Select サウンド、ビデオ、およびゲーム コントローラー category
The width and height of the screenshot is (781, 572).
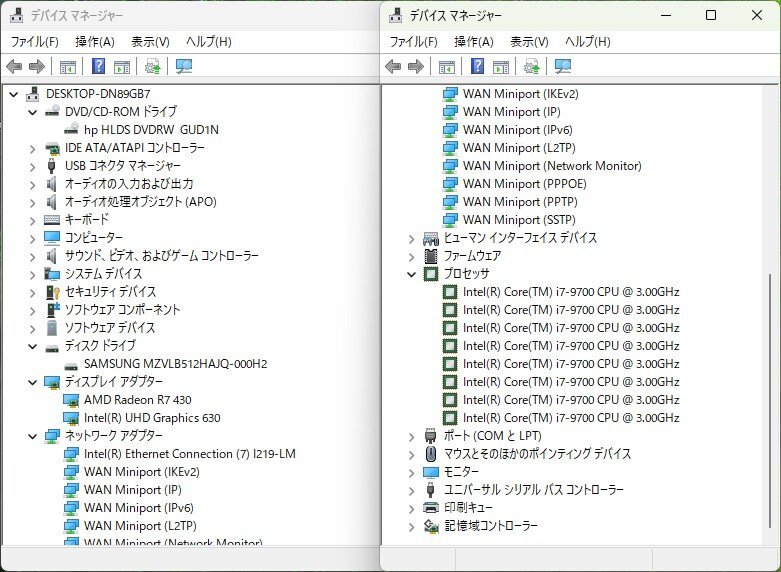pyautogui.click(x=162, y=256)
